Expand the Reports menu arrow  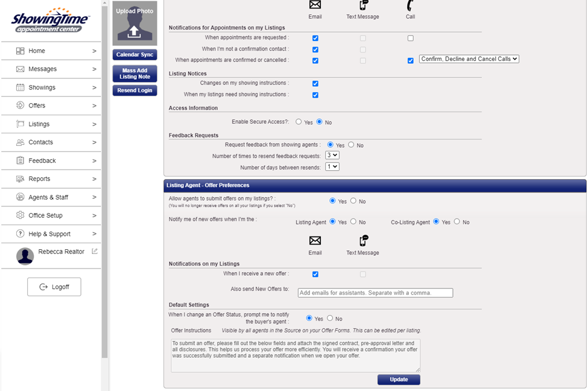(95, 179)
